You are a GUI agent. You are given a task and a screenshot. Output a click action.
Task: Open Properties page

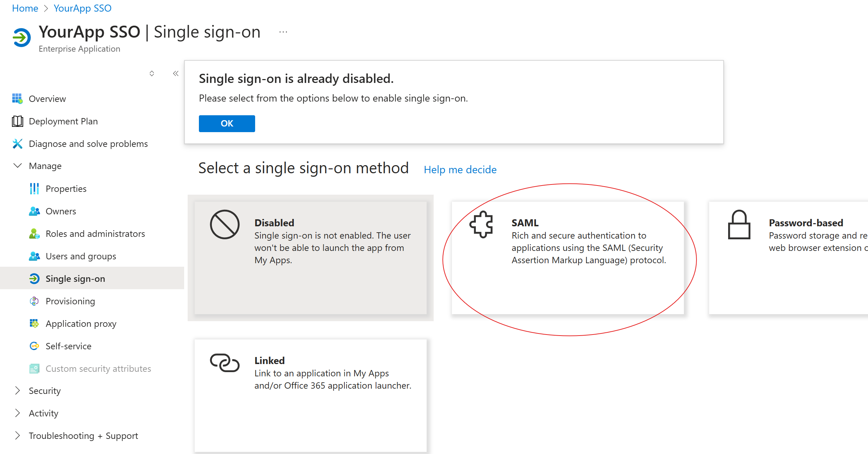click(x=92, y=189)
